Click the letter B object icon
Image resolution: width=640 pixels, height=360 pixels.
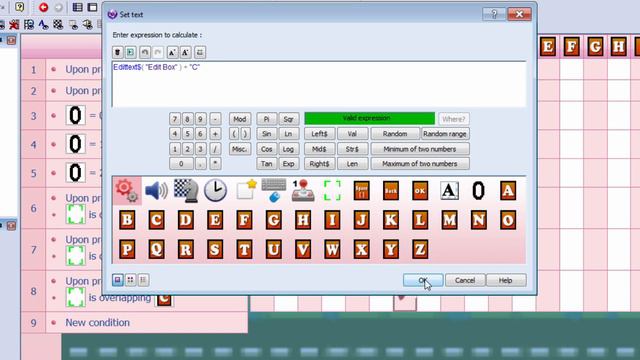pyautogui.click(x=127, y=220)
